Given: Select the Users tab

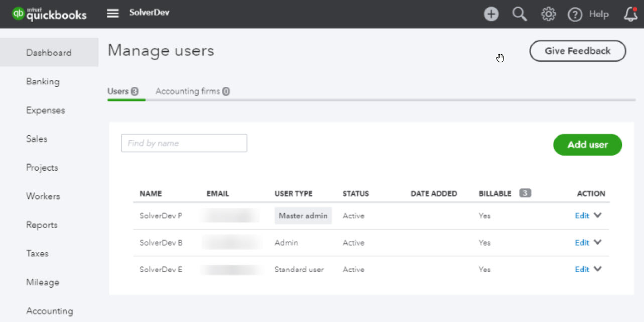Looking at the screenshot, I should coord(122,91).
